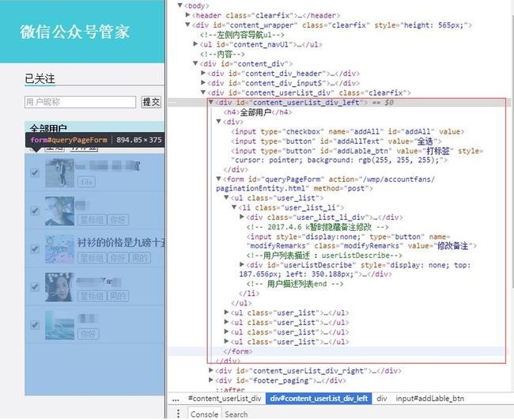Select the addAllText button input line
Image resolution: width=514 pixels, height=420 pixels.
[336, 142]
